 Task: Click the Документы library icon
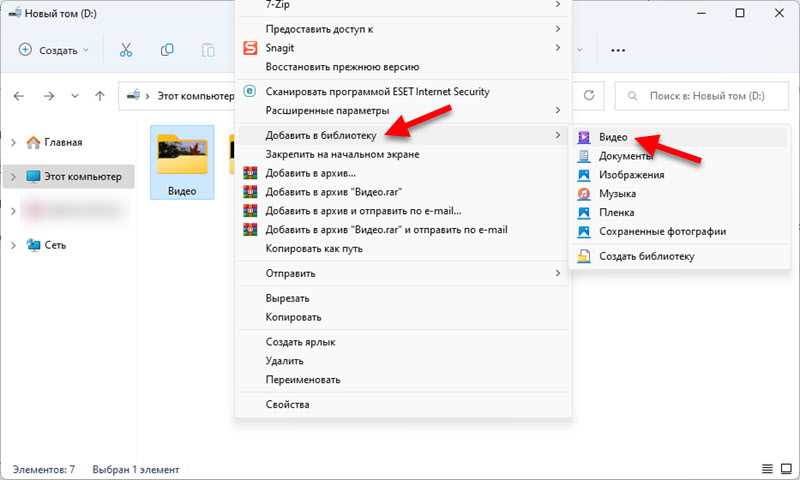point(584,156)
